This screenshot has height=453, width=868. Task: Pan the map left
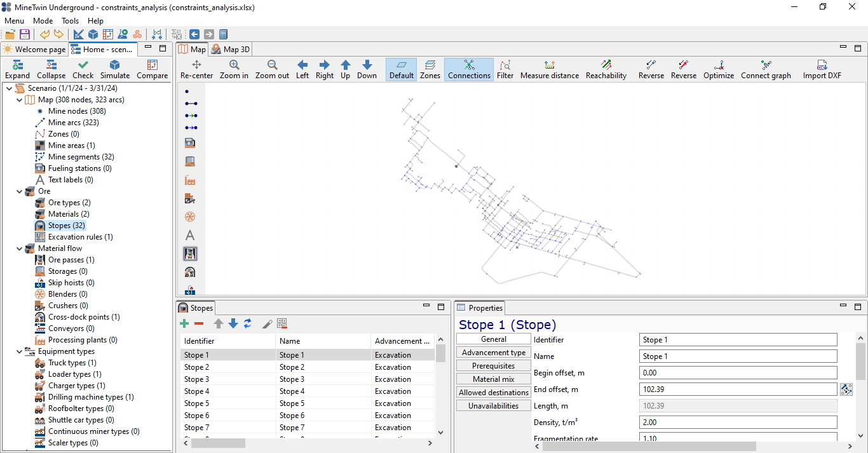click(302, 69)
